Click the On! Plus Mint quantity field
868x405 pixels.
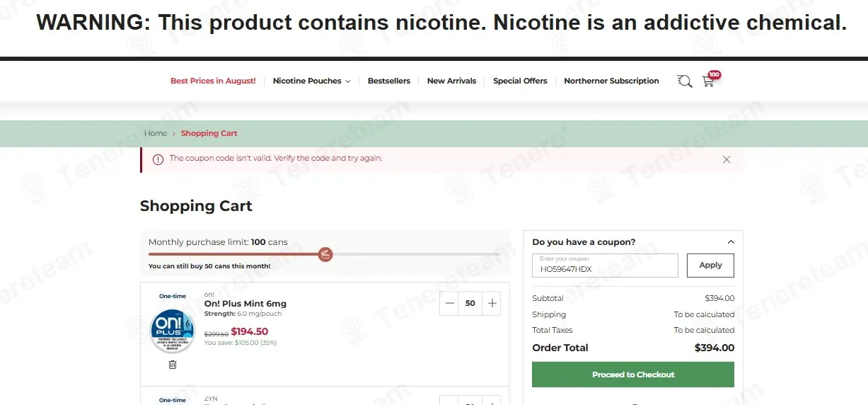(470, 303)
